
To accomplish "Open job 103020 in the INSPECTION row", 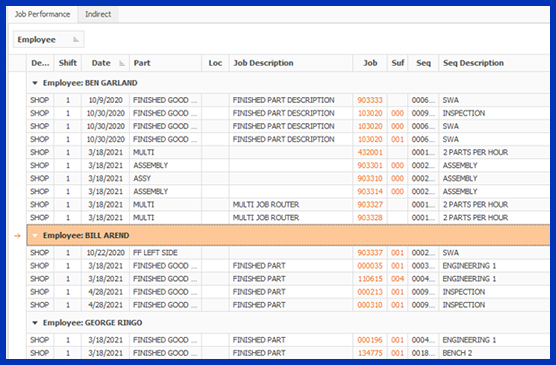I will 370,114.
